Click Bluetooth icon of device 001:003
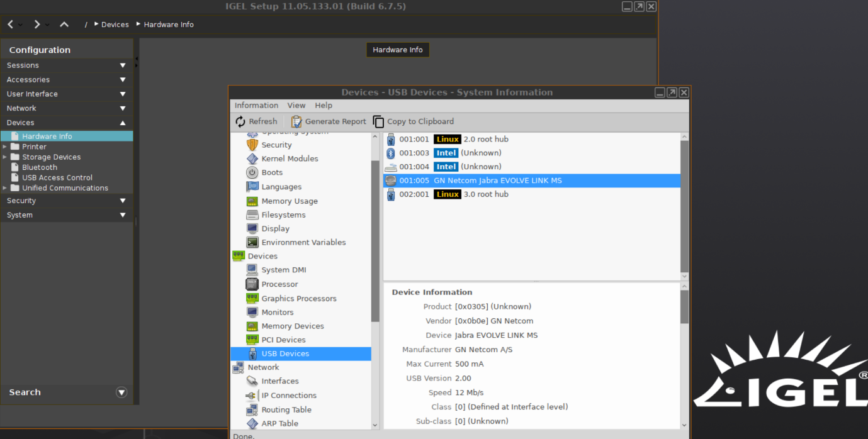Screen dimensions: 868x439 (390, 153)
